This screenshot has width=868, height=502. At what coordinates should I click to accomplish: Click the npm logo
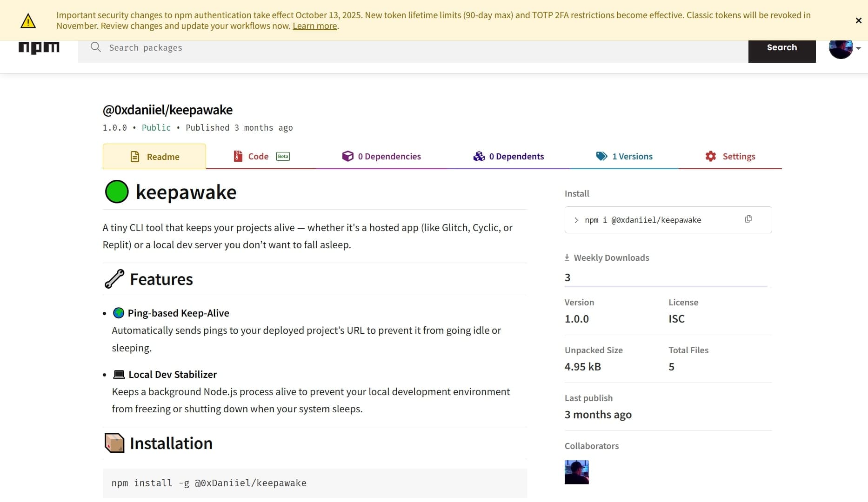coord(39,47)
